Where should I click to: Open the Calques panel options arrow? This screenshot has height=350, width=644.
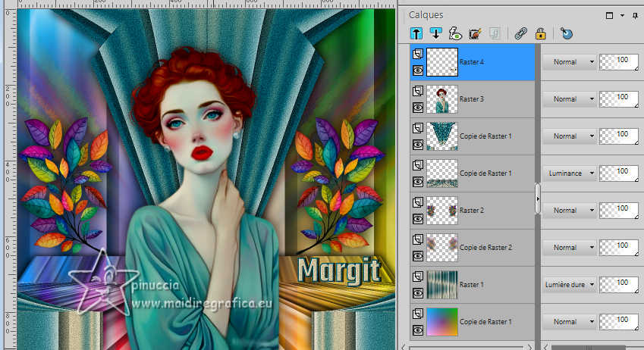pos(623,16)
